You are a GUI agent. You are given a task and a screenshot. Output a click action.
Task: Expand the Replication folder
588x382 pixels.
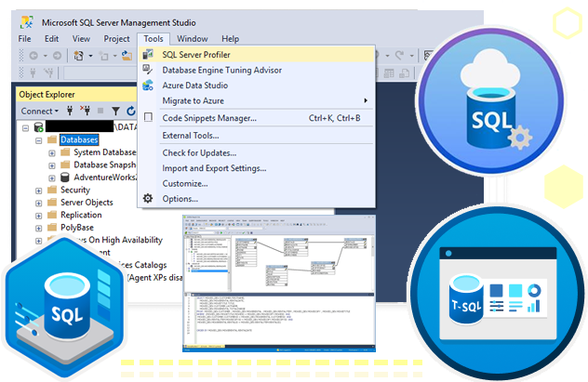pyautogui.click(x=39, y=216)
